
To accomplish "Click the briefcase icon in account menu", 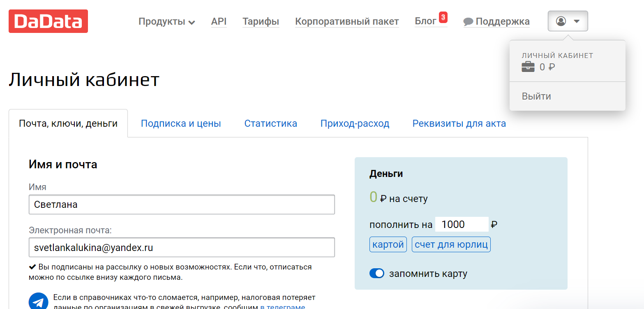I will pos(528,67).
